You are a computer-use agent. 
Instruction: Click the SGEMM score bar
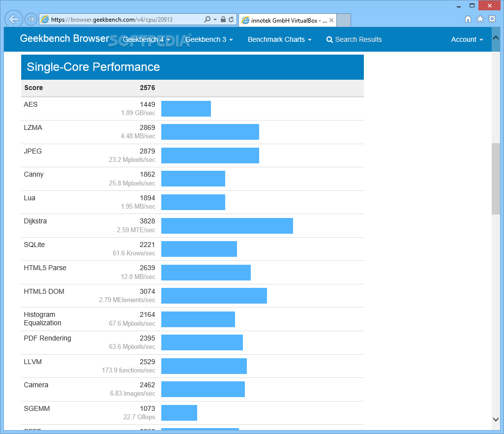[x=179, y=413]
